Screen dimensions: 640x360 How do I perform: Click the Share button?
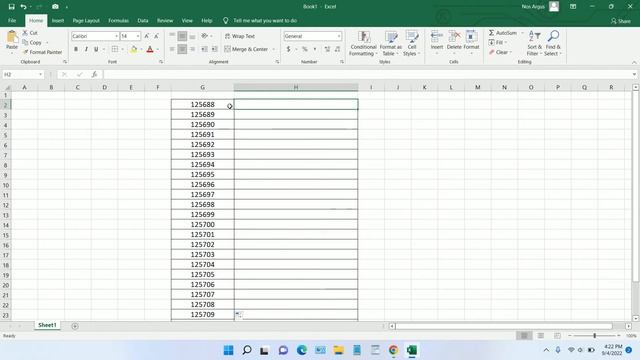(x=620, y=21)
